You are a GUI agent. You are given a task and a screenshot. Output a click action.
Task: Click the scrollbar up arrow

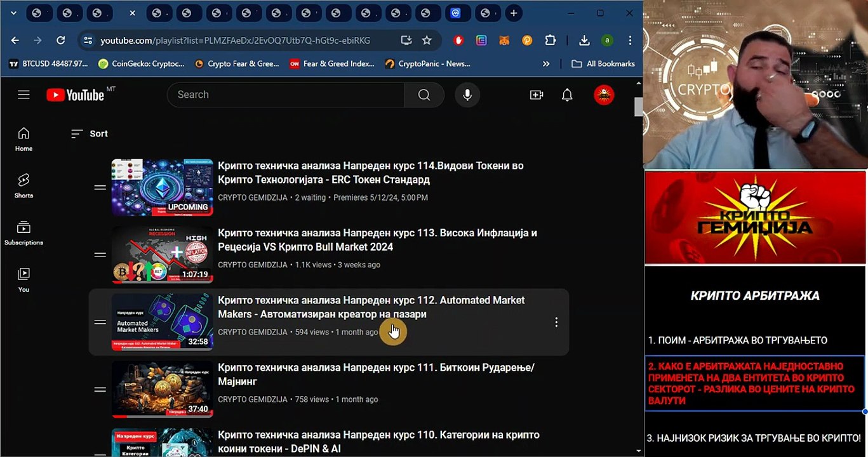[x=638, y=83]
